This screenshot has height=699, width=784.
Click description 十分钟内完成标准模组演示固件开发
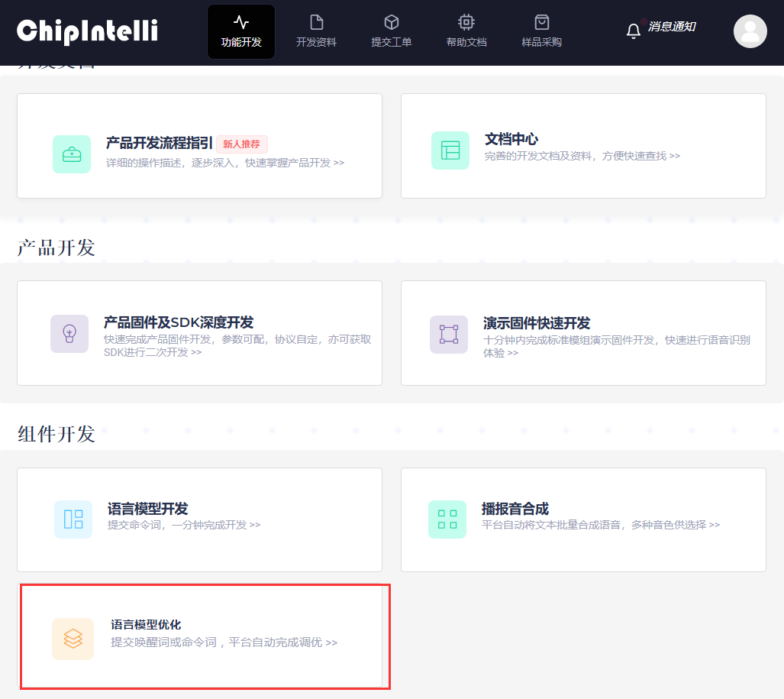pyautogui.click(x=617, y=346)
